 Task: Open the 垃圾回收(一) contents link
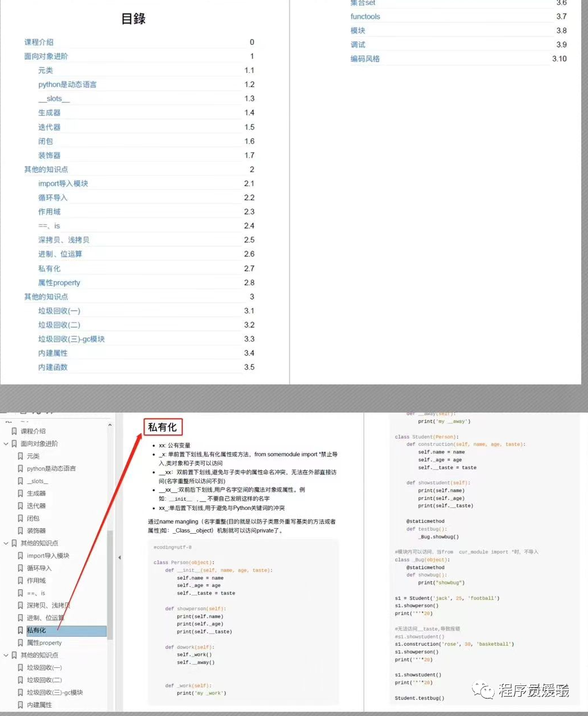click(x=59, y=311)
